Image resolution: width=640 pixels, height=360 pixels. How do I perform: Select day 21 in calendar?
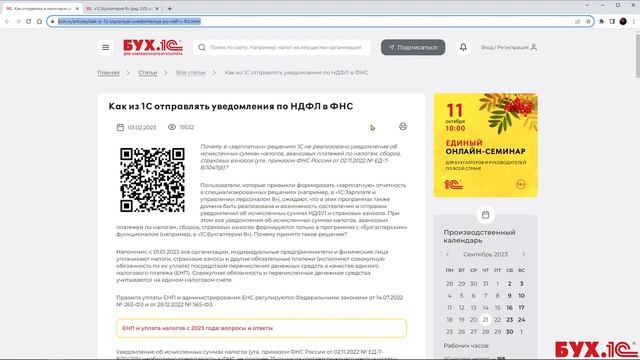pos(485,320)
